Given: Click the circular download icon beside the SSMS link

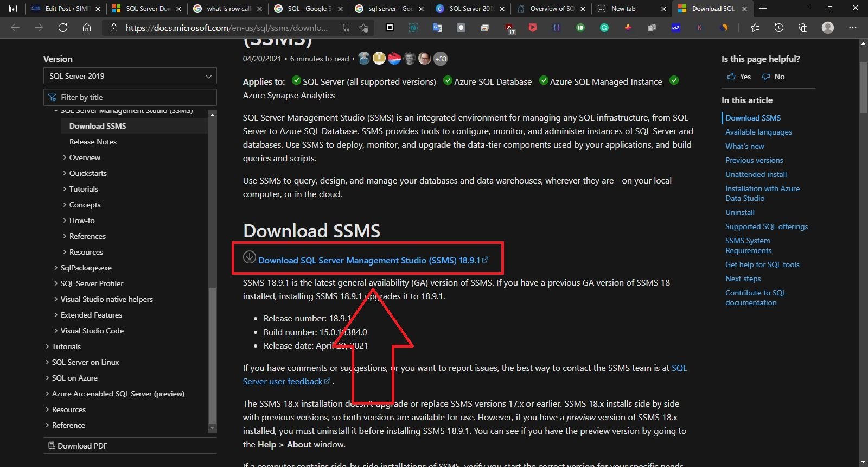Looking at the screenshot, I should 250,257.
